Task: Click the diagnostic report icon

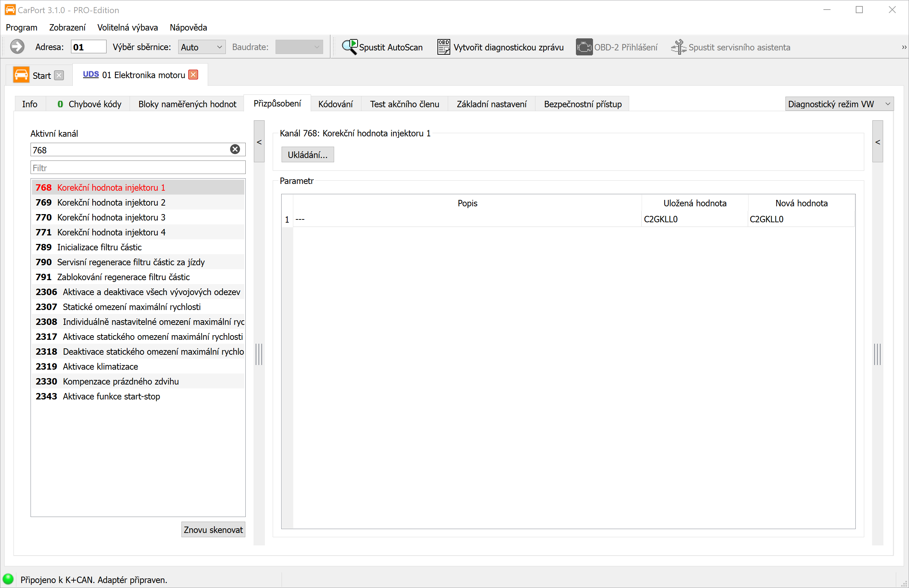Action: pyautogui.click(x=443, y=47)
